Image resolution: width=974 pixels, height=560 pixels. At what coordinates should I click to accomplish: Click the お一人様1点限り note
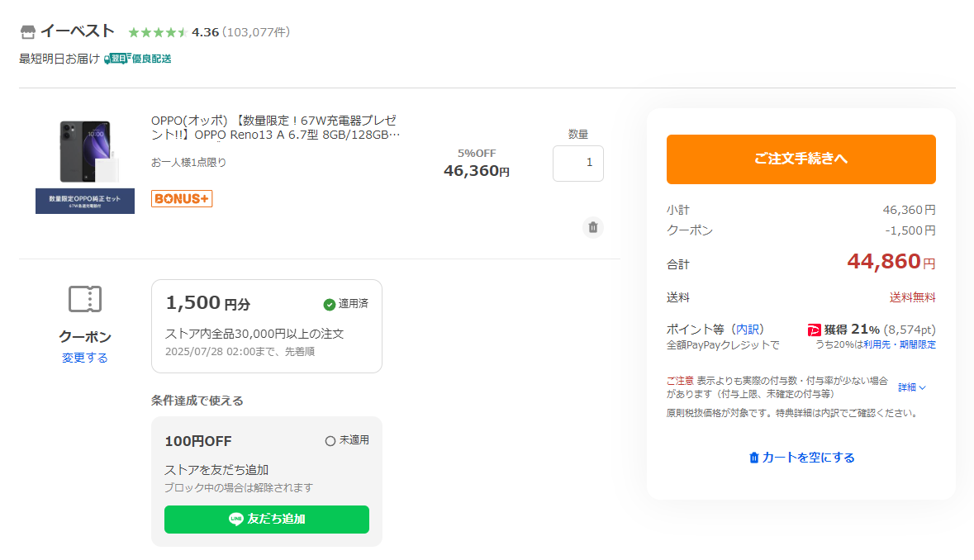pyautogui.click(x=189, y=162)
